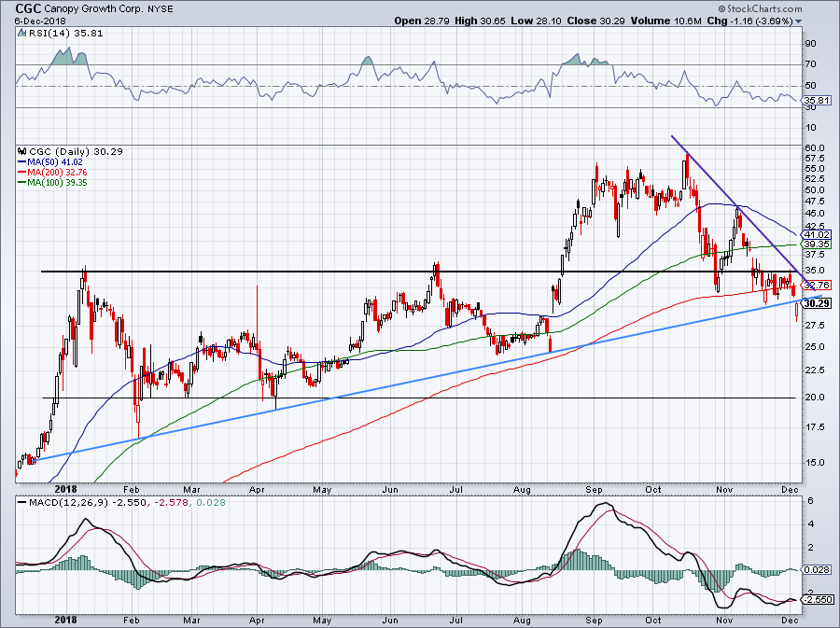Click the 70 level RSI axis label
The height and width of the screenshot is (628, 840).
pos(810,64)
